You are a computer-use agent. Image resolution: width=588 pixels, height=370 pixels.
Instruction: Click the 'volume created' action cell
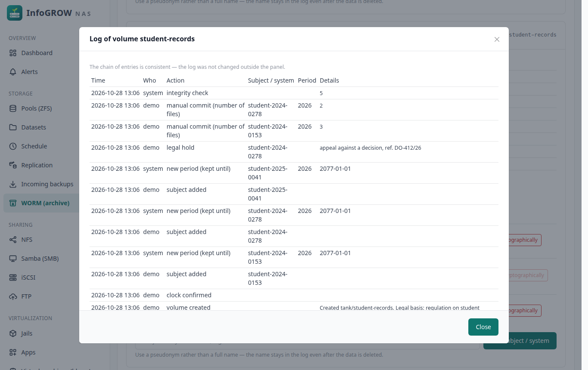tap(189, 308)
